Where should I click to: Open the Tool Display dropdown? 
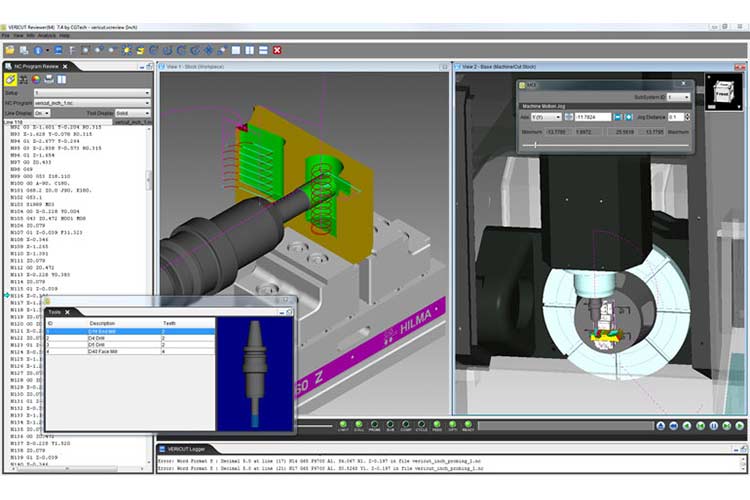tap(132, 113)
